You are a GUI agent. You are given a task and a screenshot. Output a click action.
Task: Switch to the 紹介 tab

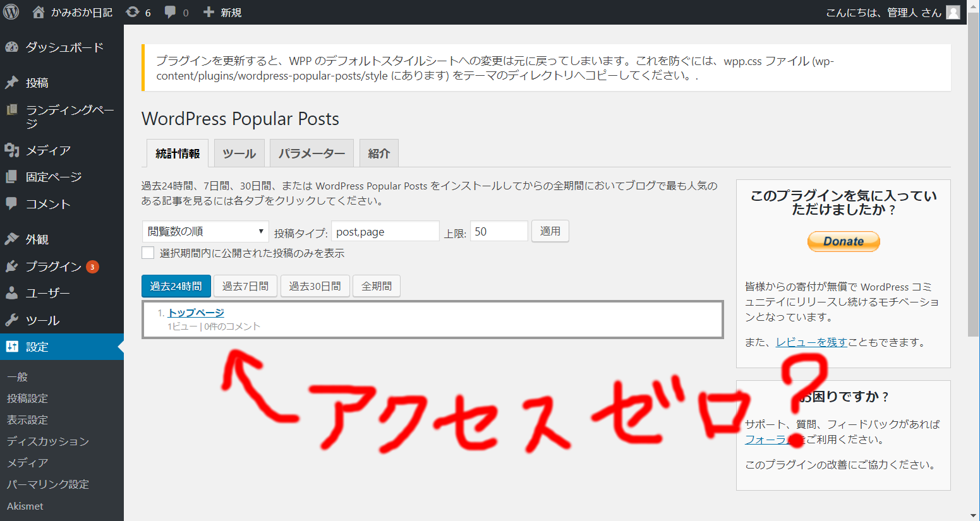(x=379, y=153)
